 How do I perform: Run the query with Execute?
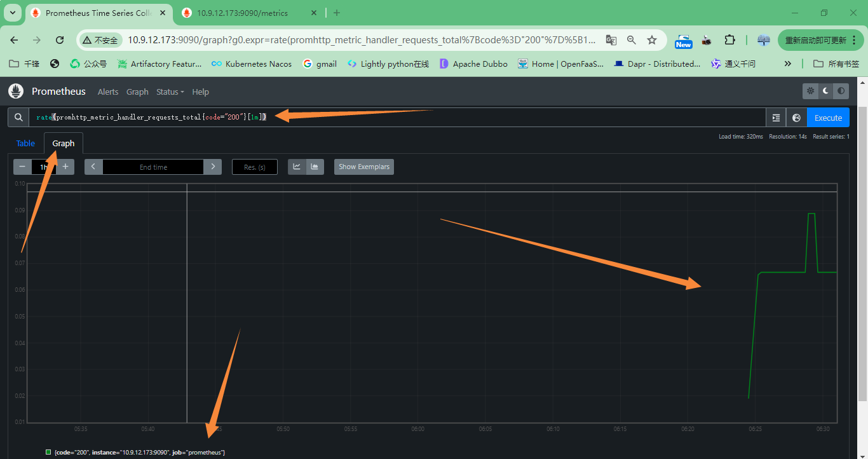point(828,118)
